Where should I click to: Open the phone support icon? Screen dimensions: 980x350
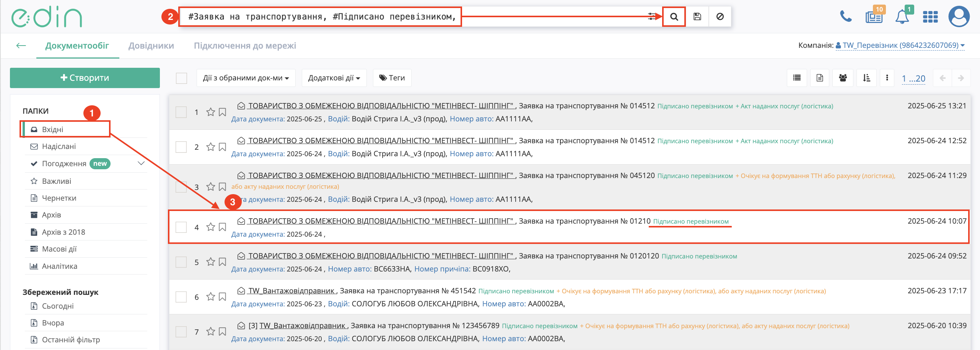(x=845, y=16)
